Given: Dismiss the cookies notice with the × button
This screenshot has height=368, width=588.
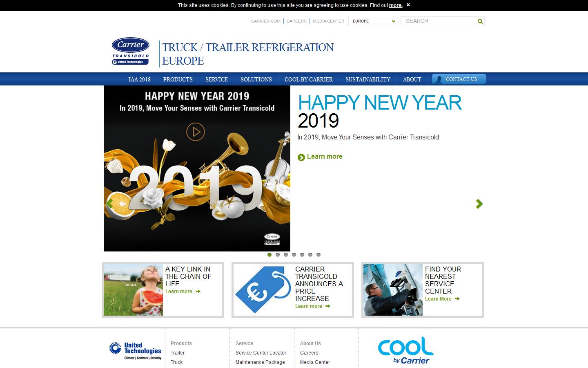Looking at the screenshot, I should pyautogui.click(x=408, y=5).
